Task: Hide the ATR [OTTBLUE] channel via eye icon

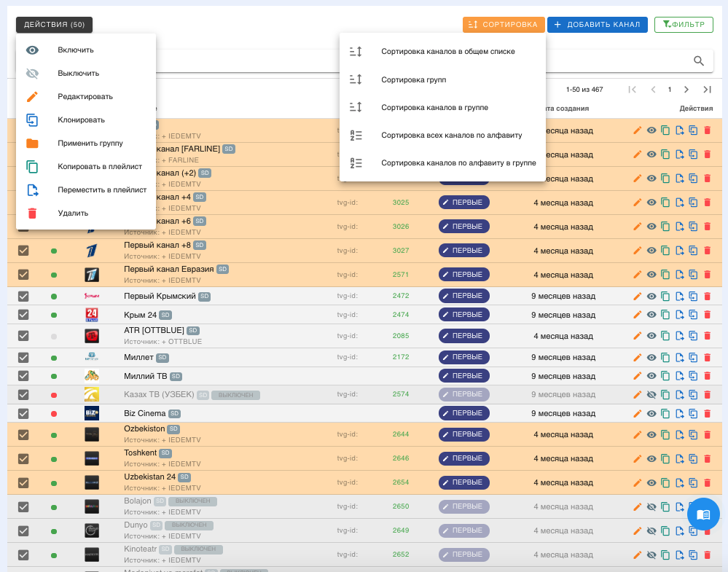Action: pyautogui.click(x=651, y=336)
